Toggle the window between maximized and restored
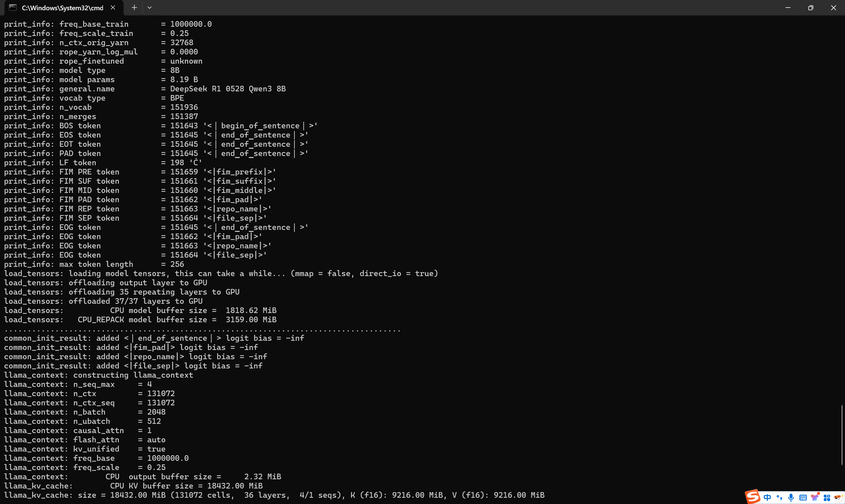The image size is (845, 504). [x=811, y=8]
